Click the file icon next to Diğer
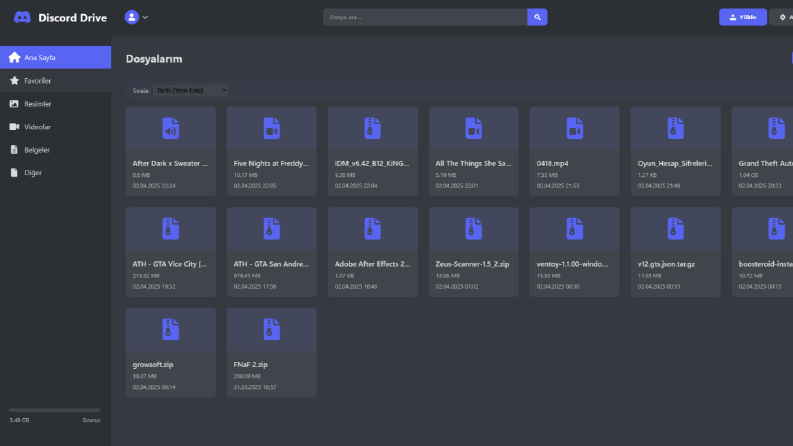 click(x=14, y=172)
